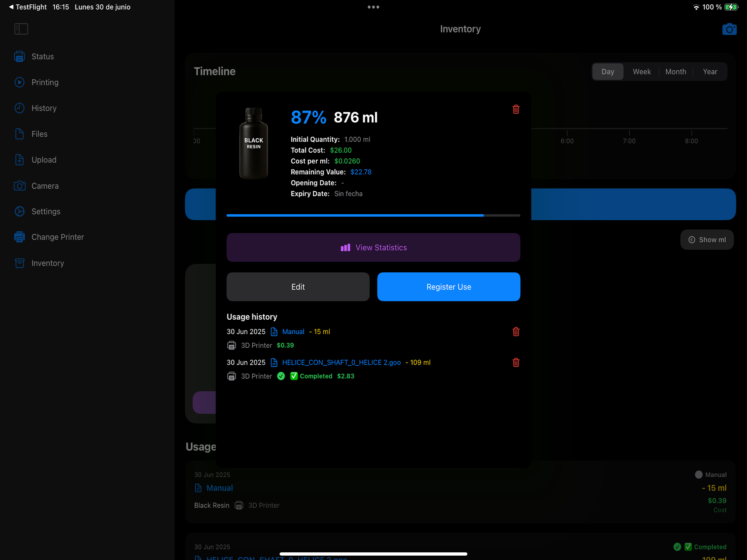Click the Edit button
The height and width of the screenshot is (560, 747).
pos(298,287)
